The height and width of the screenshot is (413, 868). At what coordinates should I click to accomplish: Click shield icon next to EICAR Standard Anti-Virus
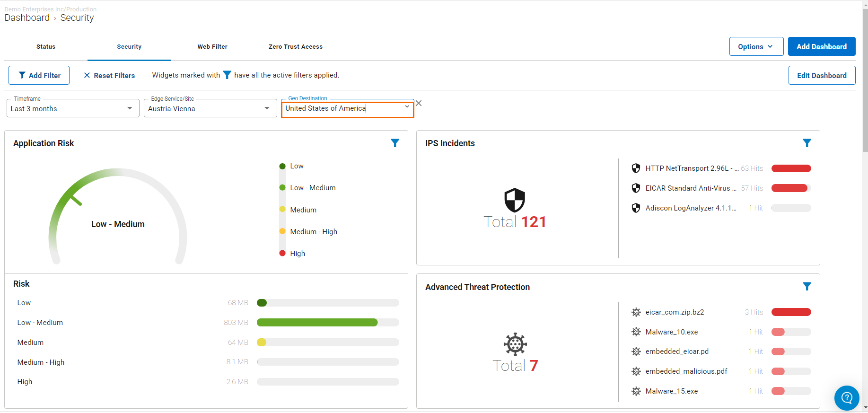coord(636,188)
